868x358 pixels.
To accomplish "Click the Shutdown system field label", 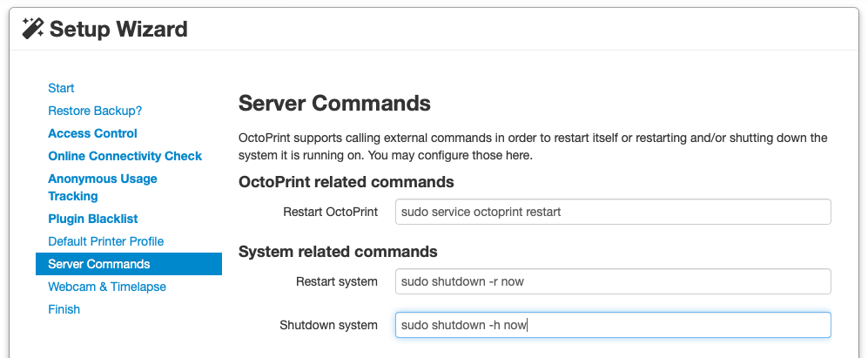I will (328, 325).
